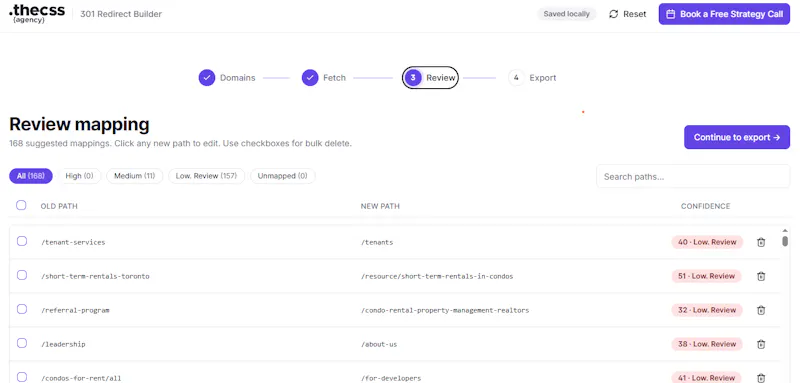This screenshot has height=383, width=800.
Task: Delete the /condos-for-rent/all mapping with trash icon
Action: [x=761, y=378]
